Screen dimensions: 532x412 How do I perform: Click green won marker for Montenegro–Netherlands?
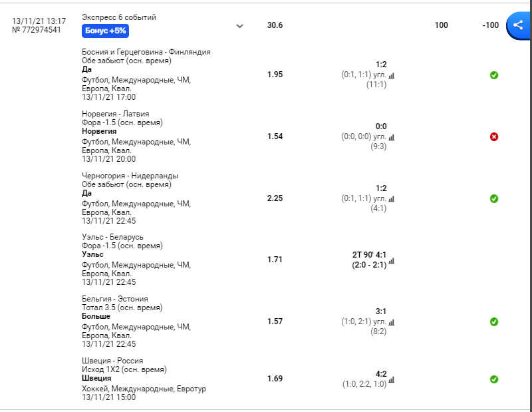[494, 199]
